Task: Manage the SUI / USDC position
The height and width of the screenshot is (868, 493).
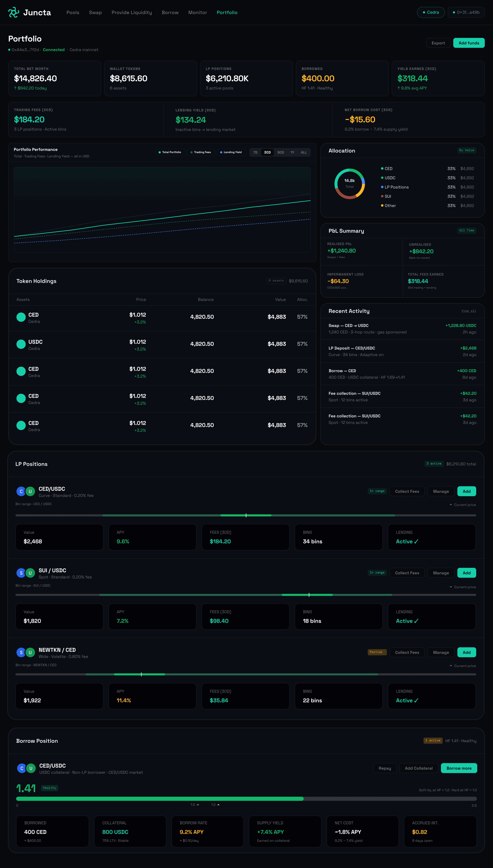Action: tap(441, 573)
